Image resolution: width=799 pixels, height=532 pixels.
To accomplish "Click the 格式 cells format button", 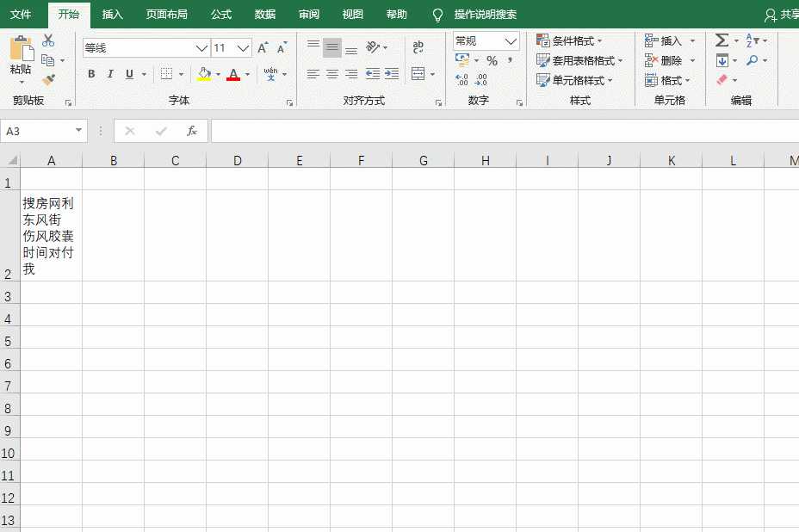I will pos(666,81).
